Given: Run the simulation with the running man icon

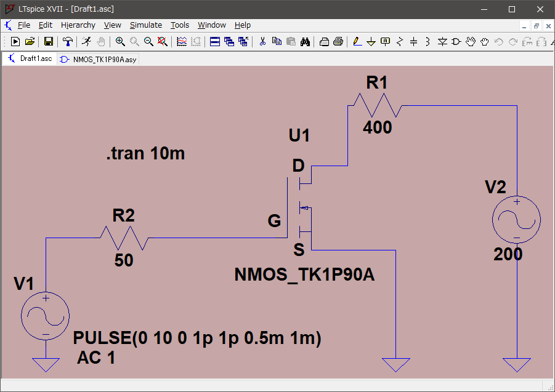Looking at the screenshot, I should pos(86,42).
